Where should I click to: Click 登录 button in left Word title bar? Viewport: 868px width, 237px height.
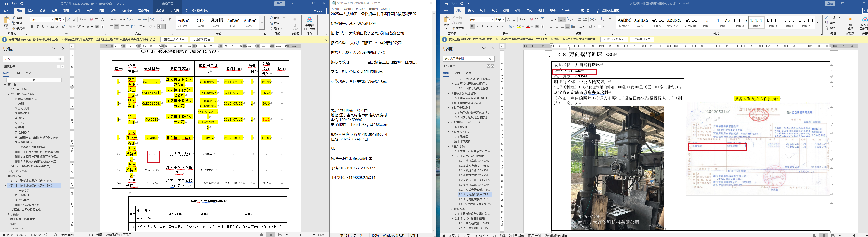click(280, 3)
